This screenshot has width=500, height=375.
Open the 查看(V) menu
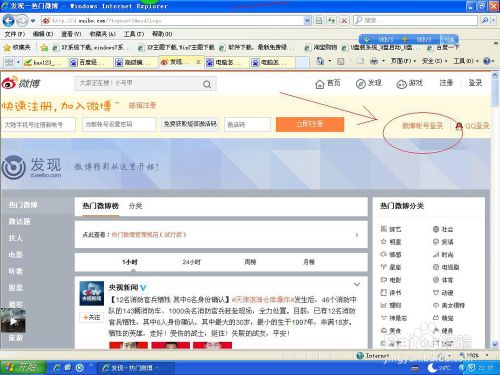pyautogui.click(x=71, y=34)
